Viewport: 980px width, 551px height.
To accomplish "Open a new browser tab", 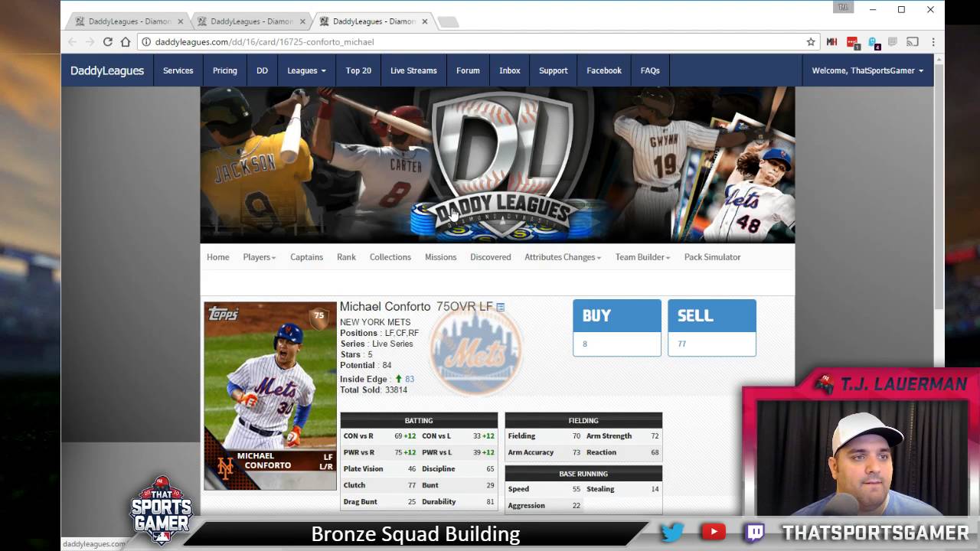I will coord(448,21).
